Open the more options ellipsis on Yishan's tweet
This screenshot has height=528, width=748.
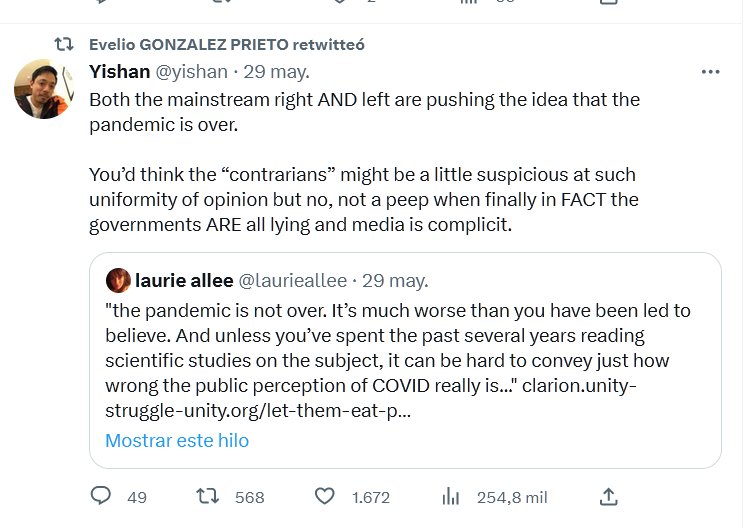click(710, 72)
